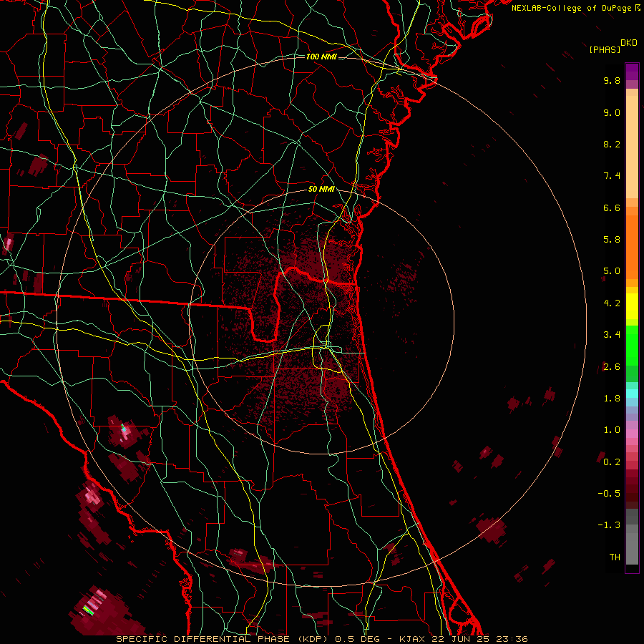Click the 8.2 value on the color scale
Screen dimensions: 644x644
612,144
